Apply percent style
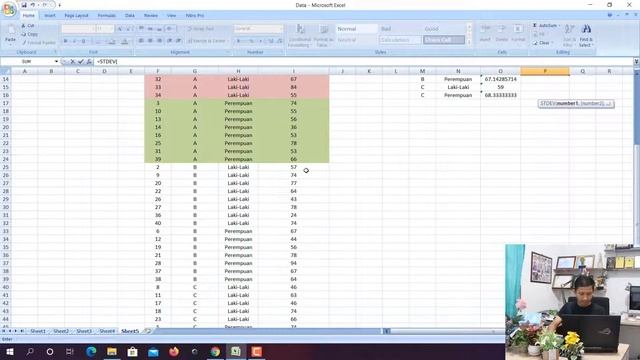640x360 pixels. pyautogui.click(x=251, y=41)
